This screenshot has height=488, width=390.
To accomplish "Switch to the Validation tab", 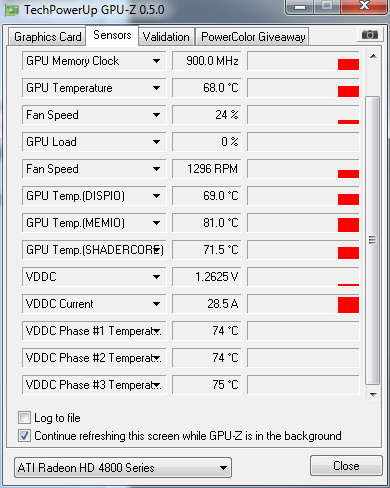I will click(x=166, y=37).
